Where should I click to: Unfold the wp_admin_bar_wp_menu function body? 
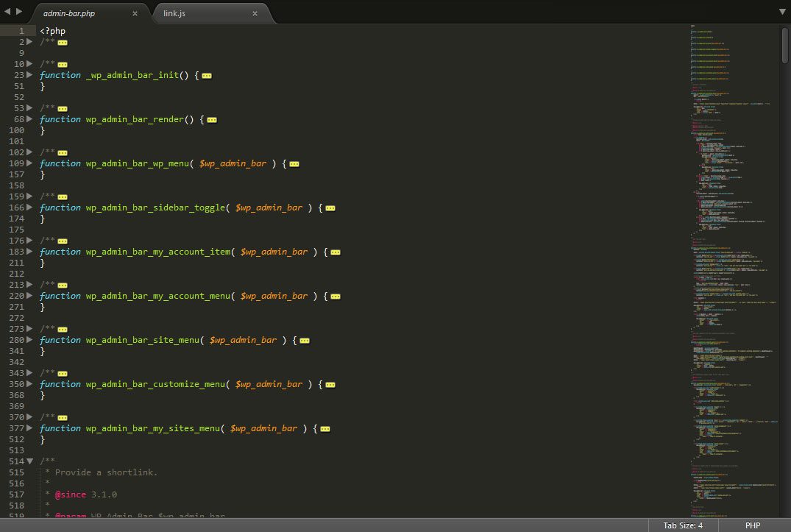[x=294, y=163]
